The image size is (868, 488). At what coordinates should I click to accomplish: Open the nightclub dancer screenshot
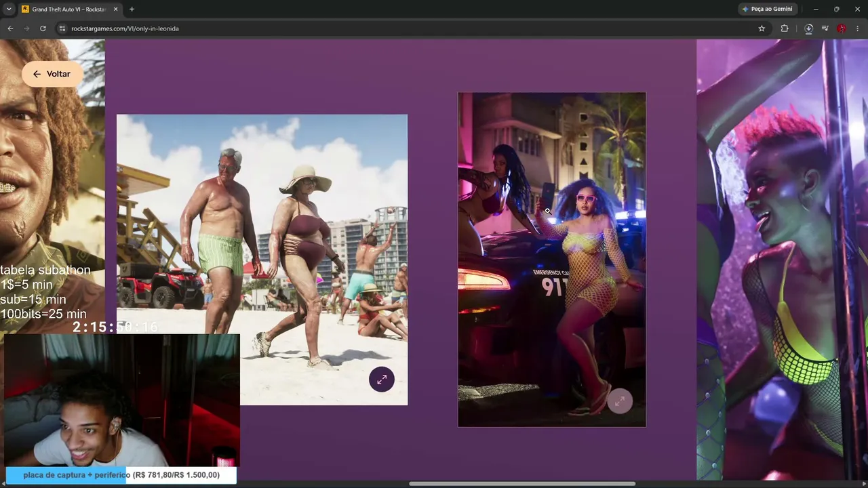[x=782, y=260]
